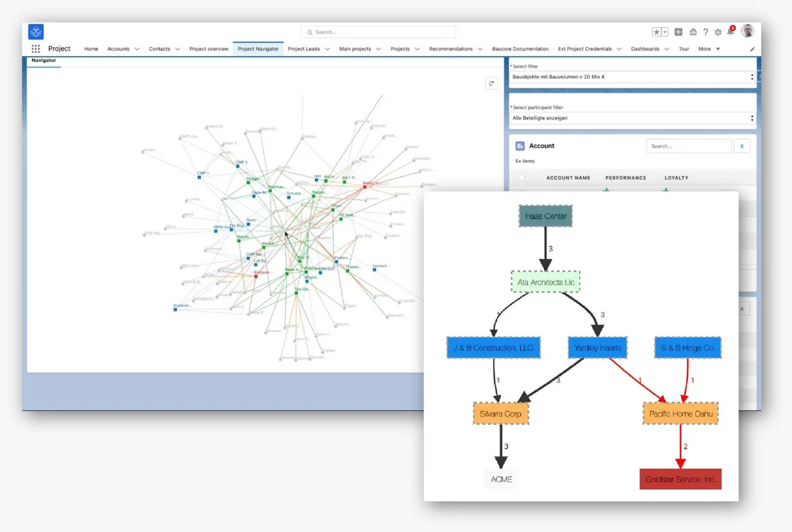Select the Navigator sub-tab

pos(44,61)
